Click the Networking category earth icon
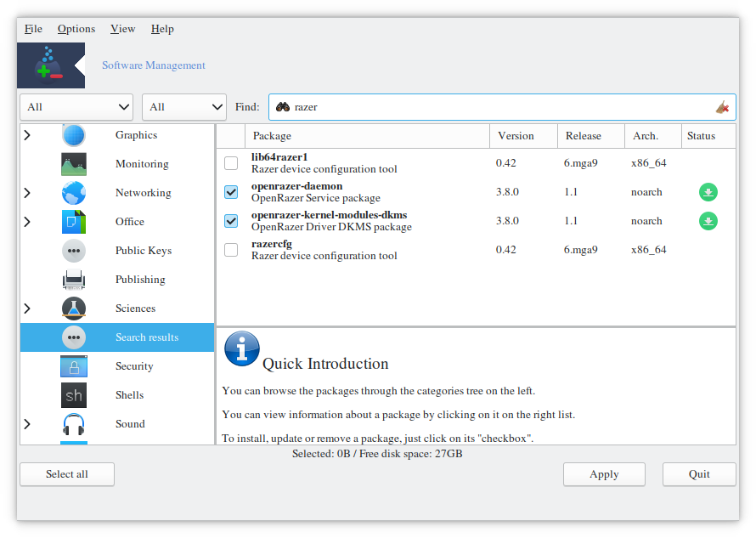The width and height of the screenshot is (756, 538). point(74,193)
